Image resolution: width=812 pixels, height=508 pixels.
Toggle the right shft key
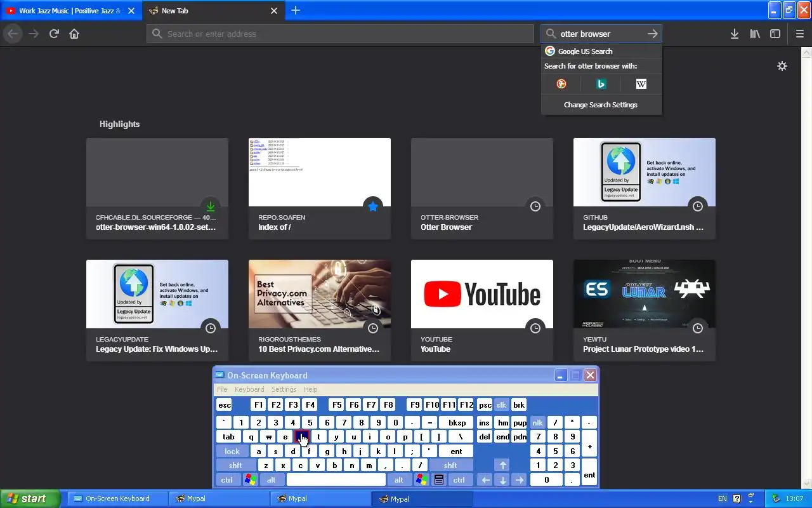[x=450, y=465]
